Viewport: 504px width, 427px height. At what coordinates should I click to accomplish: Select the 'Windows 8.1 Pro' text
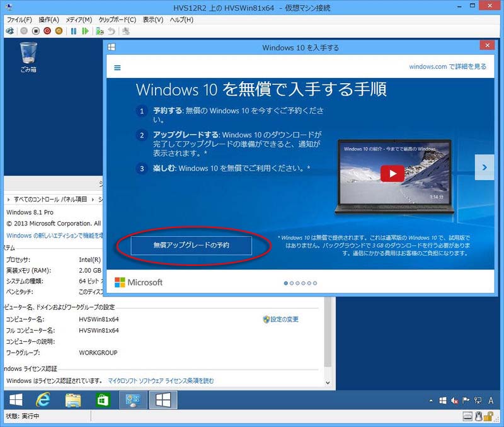point(30,212)
